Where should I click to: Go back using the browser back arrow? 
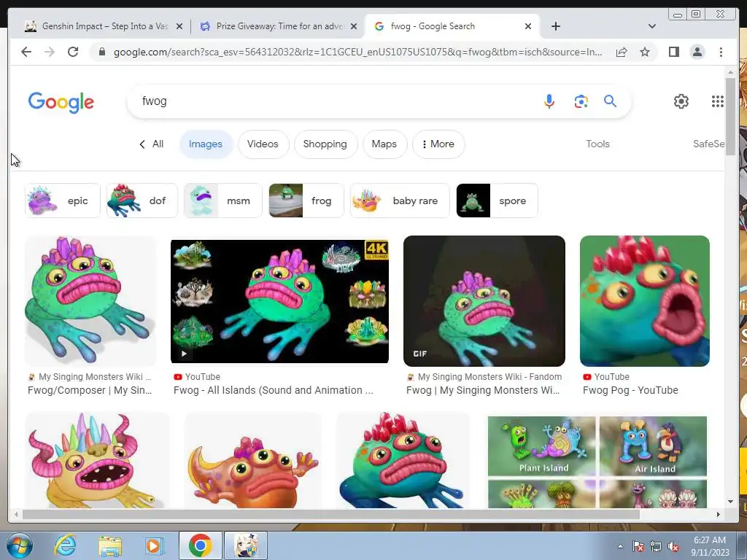click(26, 52)
